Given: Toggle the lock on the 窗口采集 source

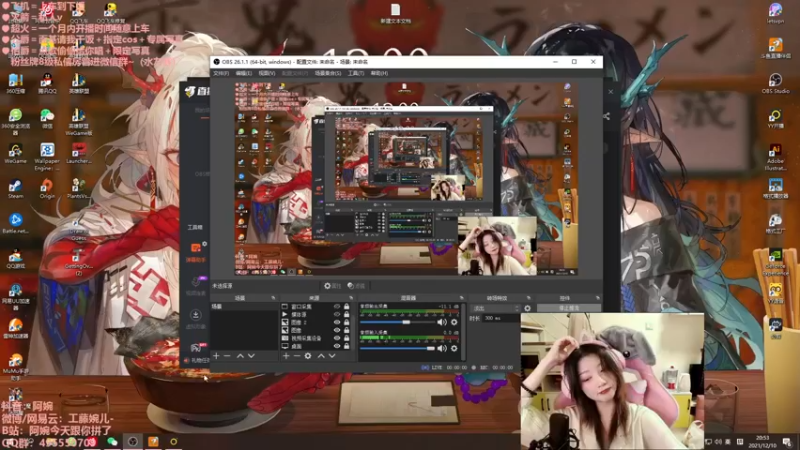Looking at the screenshot, I should coord(346,307).
